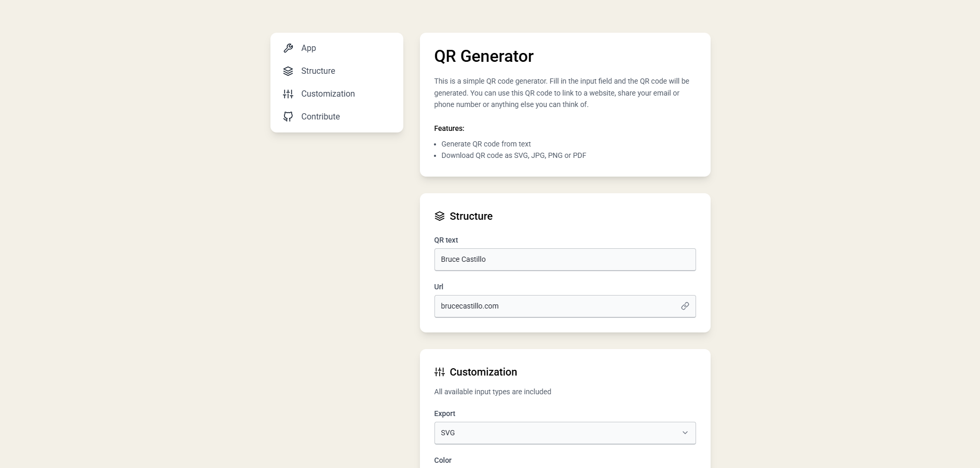Click the layers icon in the Structure heading
Screen dimensions: 980x468
pos(440,216)
